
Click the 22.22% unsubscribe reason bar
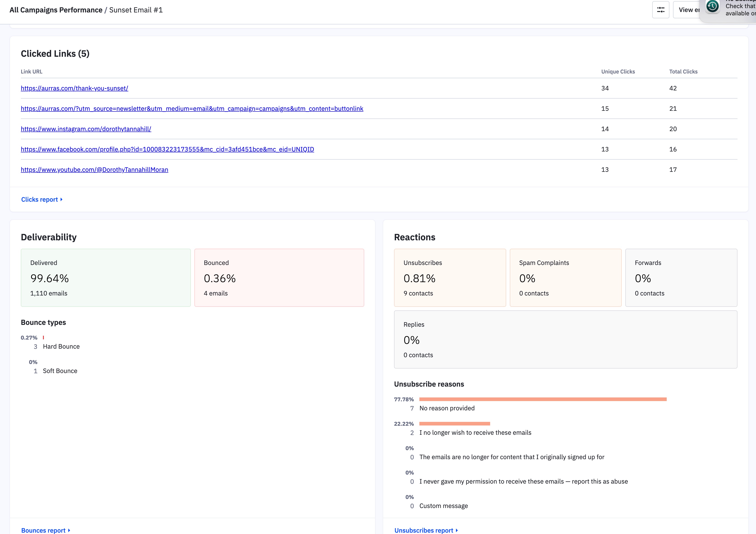point(454,424)
